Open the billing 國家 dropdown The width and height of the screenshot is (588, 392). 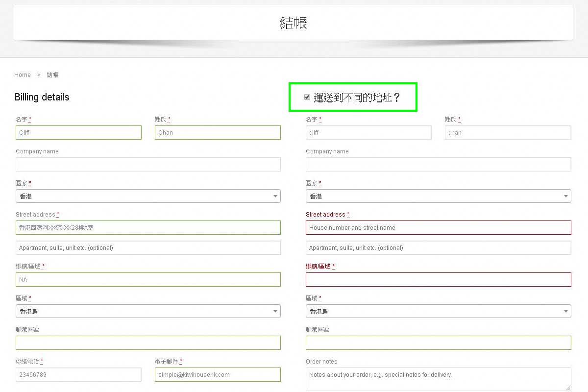tap(148, 196)
